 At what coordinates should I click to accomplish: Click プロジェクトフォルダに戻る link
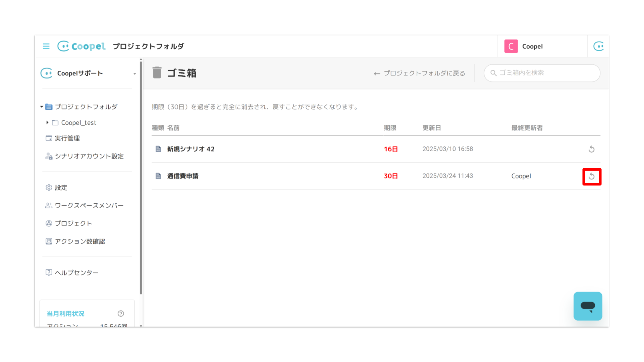pos(420,73)
